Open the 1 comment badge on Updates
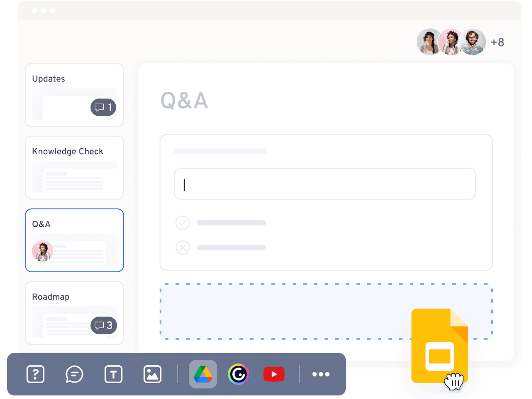532x399 pixels. 103,107
